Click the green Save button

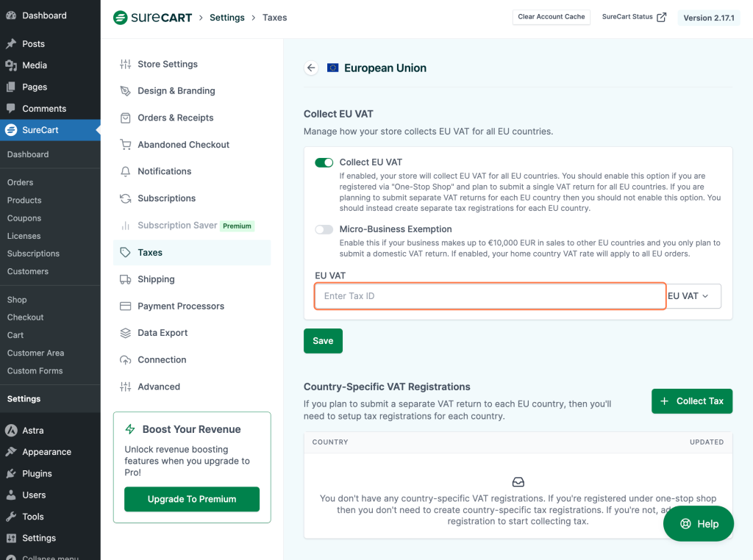click(323, 341)
